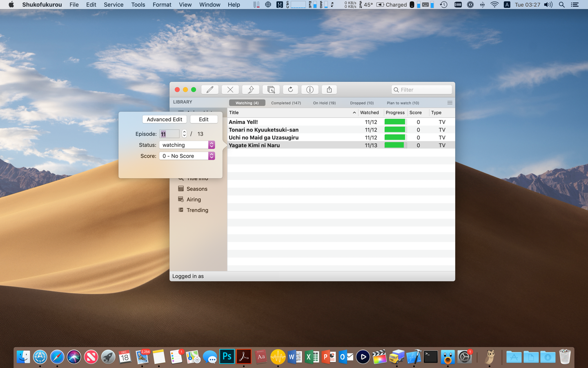Open the Status dropdown showing watching
Screen dimensions: 588x368
pos(187,145)
